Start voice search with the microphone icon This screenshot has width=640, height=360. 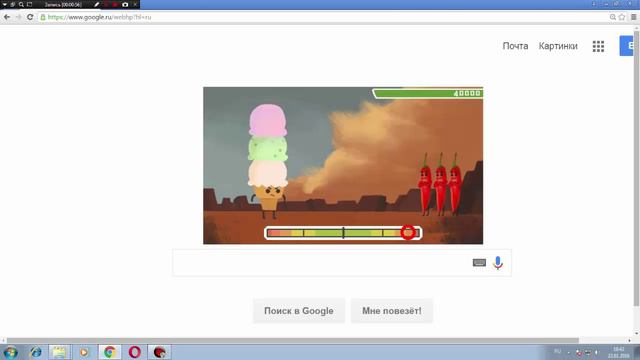point(498,263)
